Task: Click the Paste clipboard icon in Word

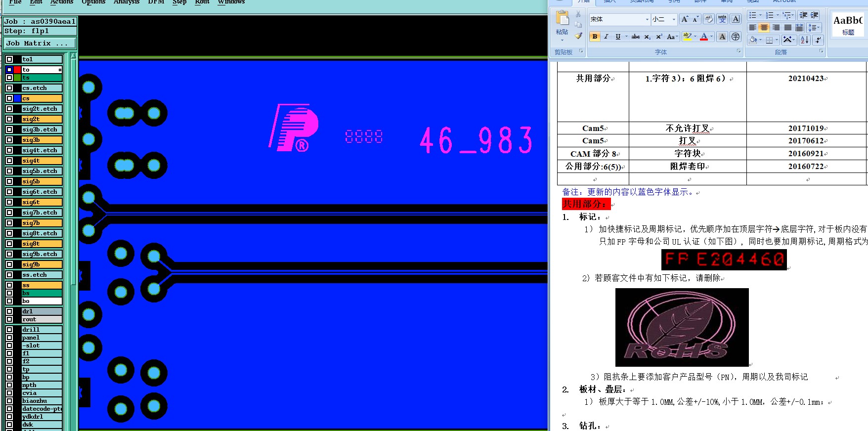Action: (562, 19)
